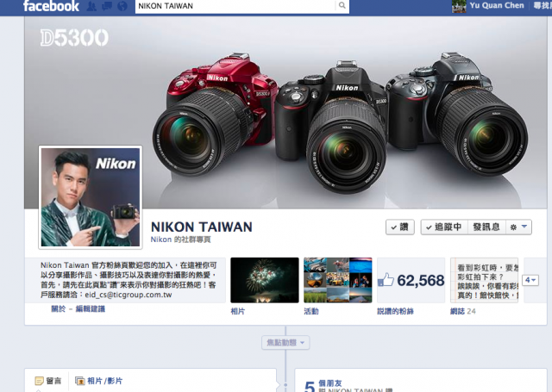Click the NIKON TAIWAN page title
The width and height of the screenshot is (552, 392).
201,227
